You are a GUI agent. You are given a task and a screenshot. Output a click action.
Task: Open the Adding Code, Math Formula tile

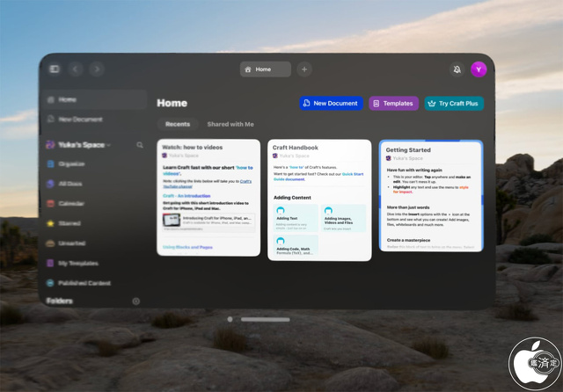click(296, 245)
